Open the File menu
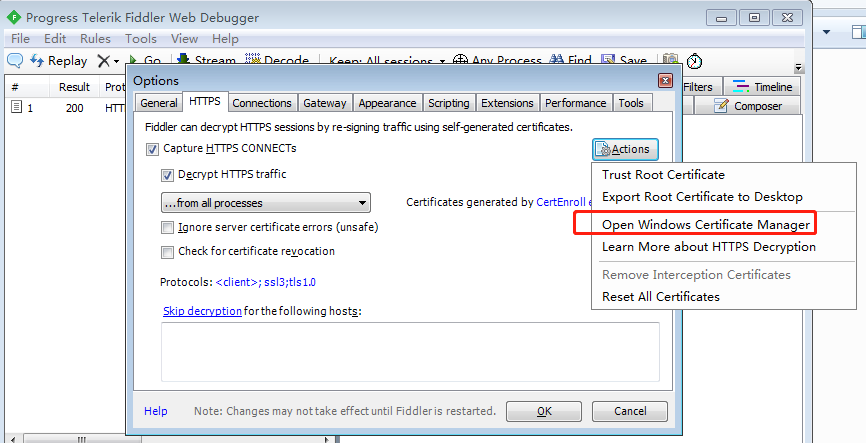 (x=20, y=39)
